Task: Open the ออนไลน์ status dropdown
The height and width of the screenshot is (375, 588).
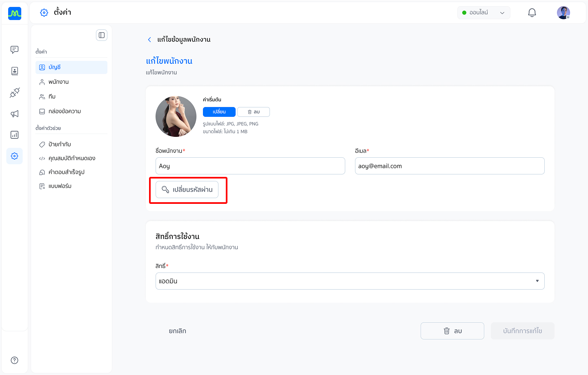Action: [484, 13]
